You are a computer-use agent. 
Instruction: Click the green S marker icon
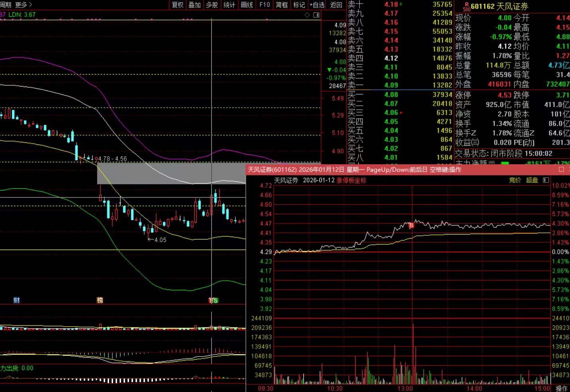pyautogui.click(x=215, y=300)
